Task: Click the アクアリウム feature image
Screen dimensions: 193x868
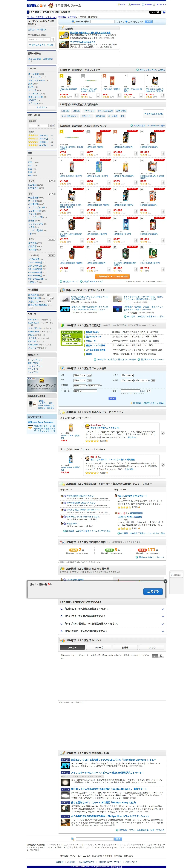Action: coord(64,44)
